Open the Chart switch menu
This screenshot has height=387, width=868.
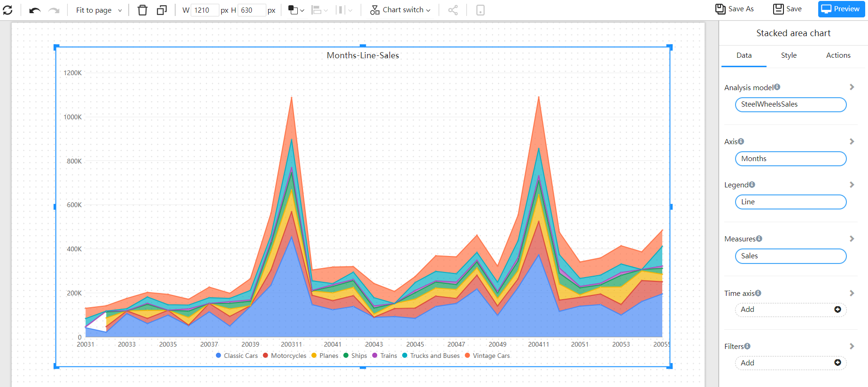pos(400,10)
